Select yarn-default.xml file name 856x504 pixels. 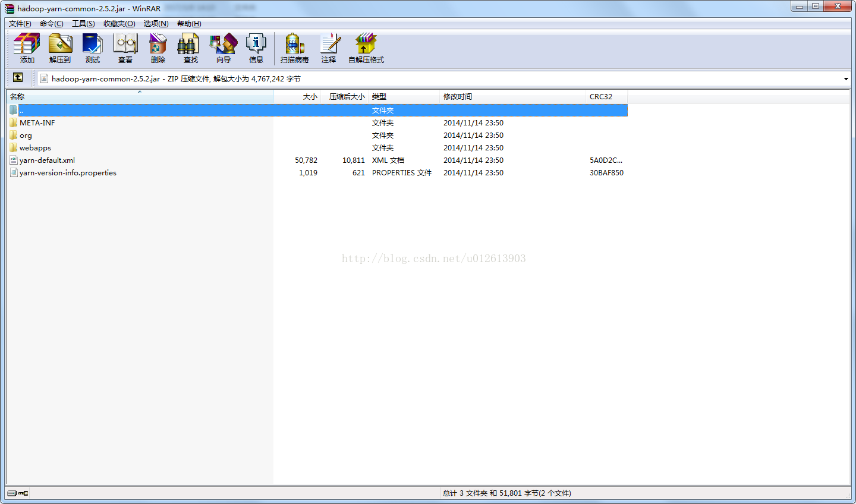pyautogui.click(x=47, y=160)
